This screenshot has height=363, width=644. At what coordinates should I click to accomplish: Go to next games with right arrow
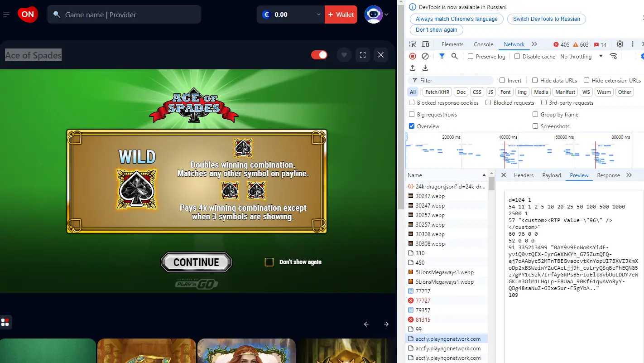click(386, 324)
